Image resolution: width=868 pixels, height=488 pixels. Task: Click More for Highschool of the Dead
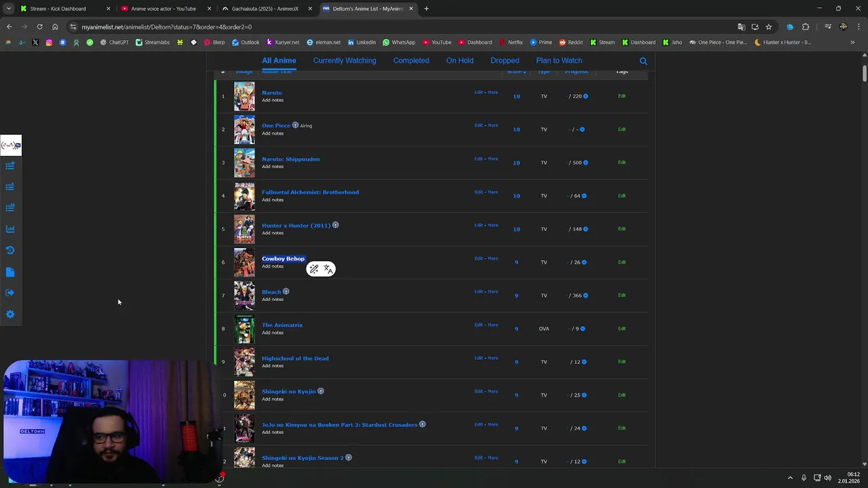[493, 358]
